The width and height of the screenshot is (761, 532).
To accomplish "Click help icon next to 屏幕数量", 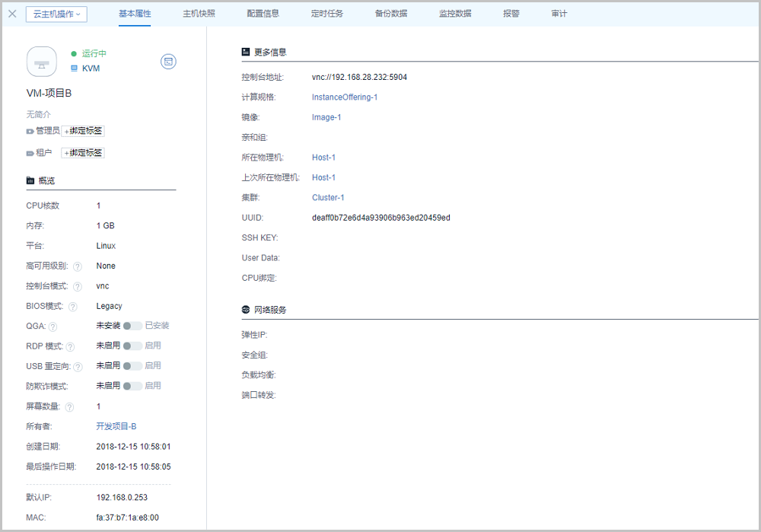I will 69,407.
